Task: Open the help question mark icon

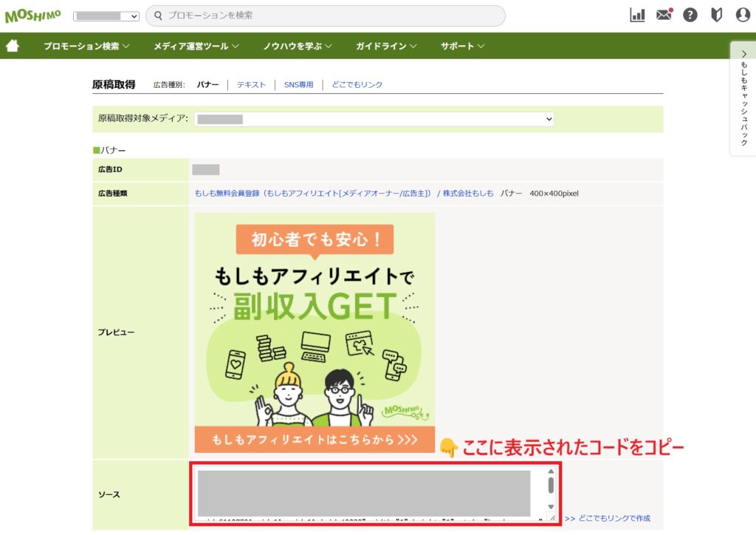Action: click(690, 15)
